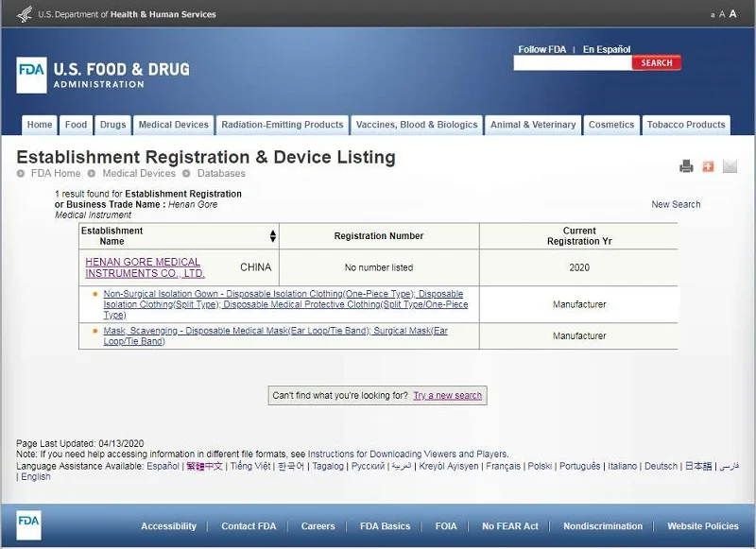Click Manufacturer in the Isolation Gown row
The width and height of the screenshot is (756, 549).
click(x=579, y=304)
